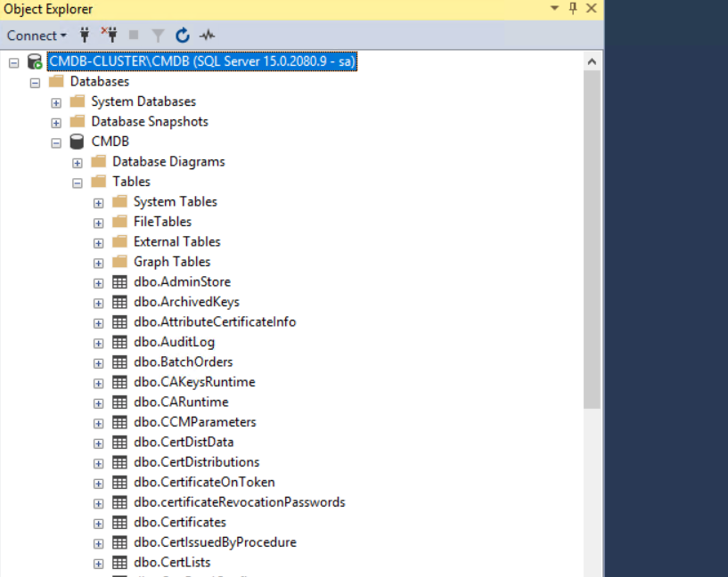
Task: Click the dbo.ArchivedKeys table icon
Action: pos(119,302)
